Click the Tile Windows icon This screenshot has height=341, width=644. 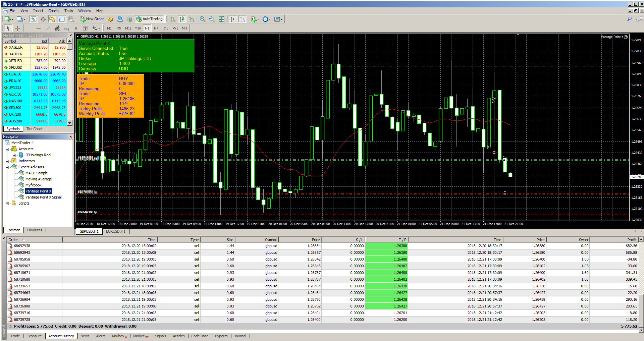(221, 19)
